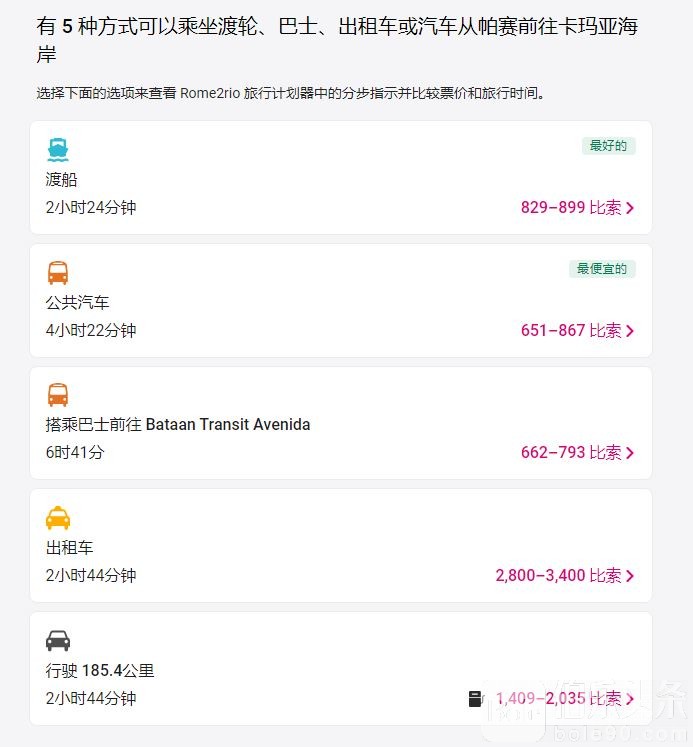Select the 最便宜的 badge
The width and height of the screenshot is (693, 747).
(602, 269)
